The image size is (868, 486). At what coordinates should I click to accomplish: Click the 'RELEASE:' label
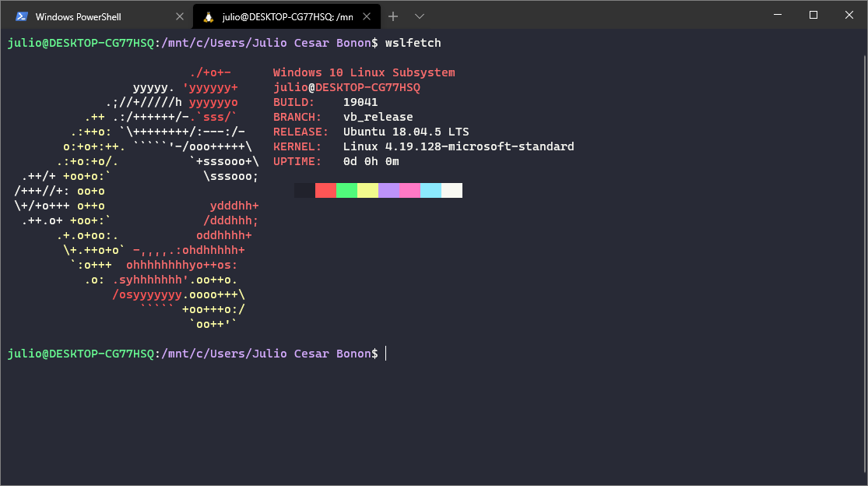pos(301,132)
